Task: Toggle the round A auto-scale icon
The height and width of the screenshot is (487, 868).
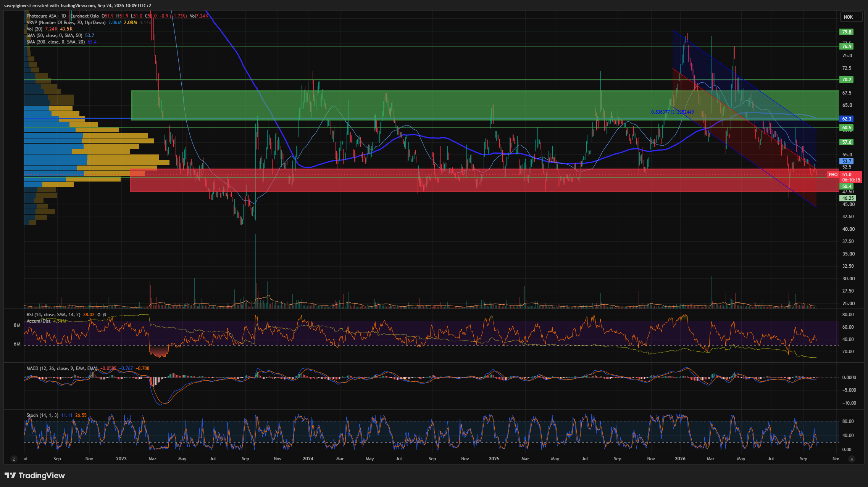Action: point(852,459)
